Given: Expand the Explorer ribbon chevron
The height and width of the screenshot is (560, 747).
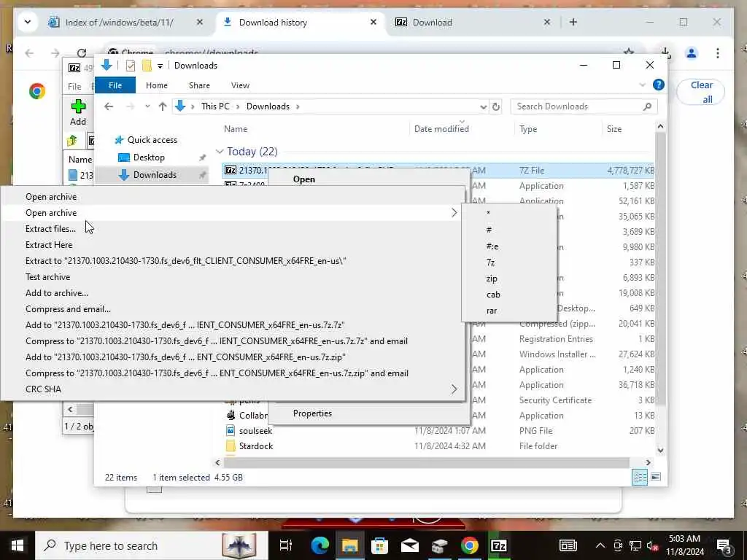Looking at the screenshot, I should (x=642, y=85).
